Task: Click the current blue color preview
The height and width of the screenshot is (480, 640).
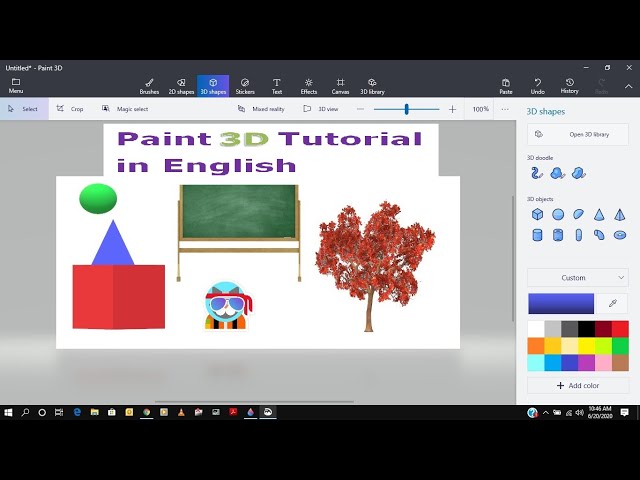Action: 561,304
